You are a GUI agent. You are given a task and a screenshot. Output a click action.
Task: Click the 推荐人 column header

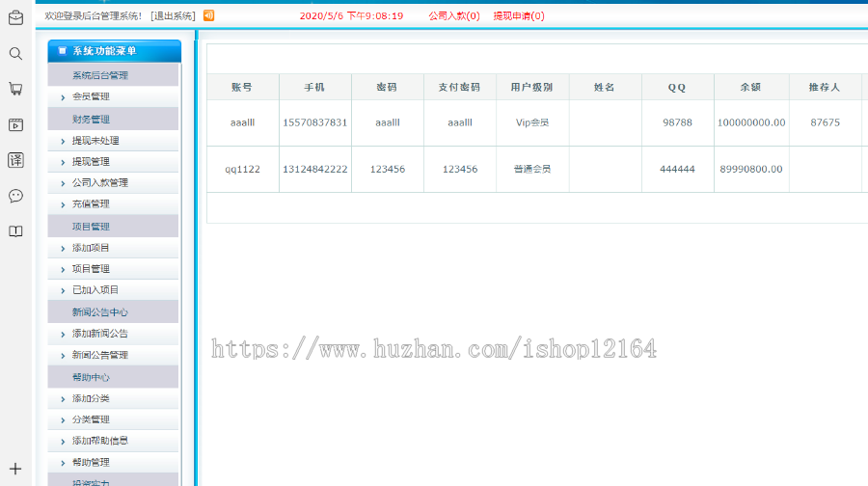pyautogui.click(x=825, y=87)
